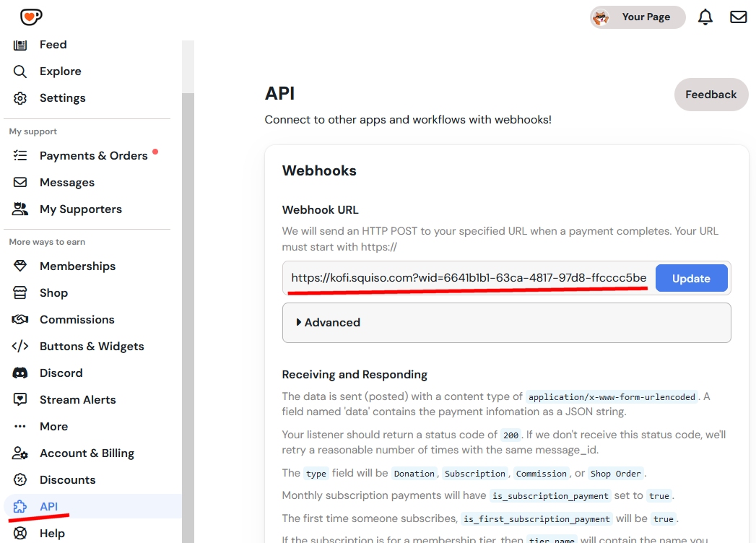This screenshot has width=756, height=543.
Task: Click the profile avatar in Your Page
Action: (x=601, y=17)
